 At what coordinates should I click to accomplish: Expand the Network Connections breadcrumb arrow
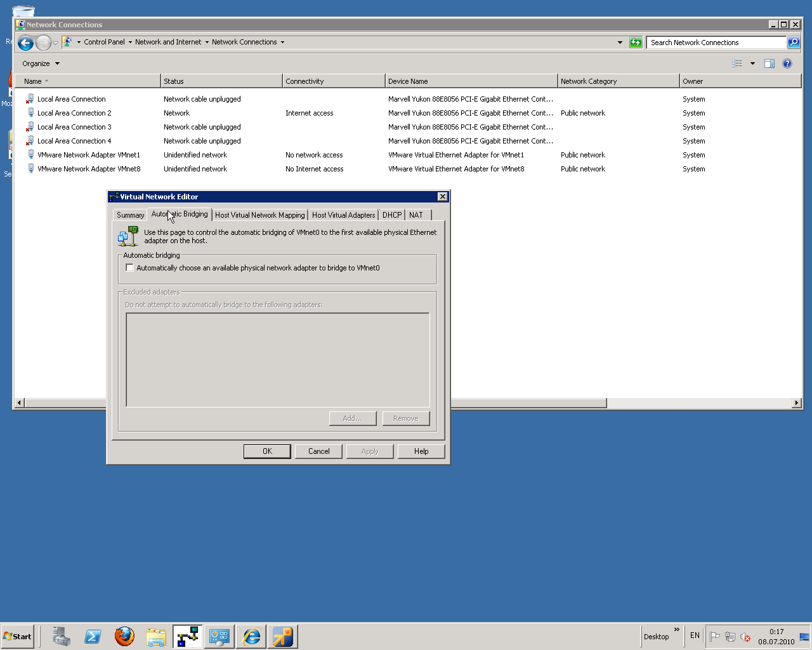click(x=282, y=43)
